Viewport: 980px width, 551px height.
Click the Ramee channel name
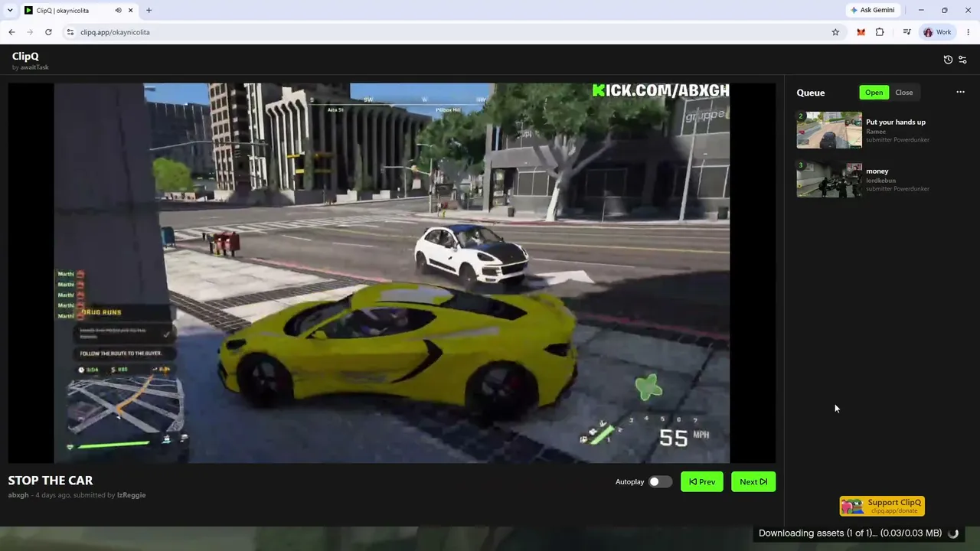click(x=876, y=132)
